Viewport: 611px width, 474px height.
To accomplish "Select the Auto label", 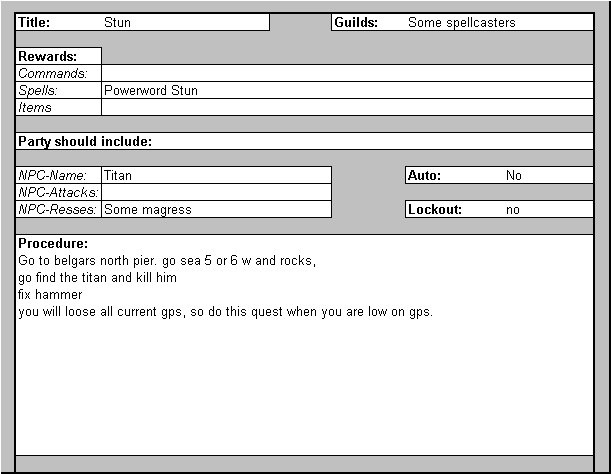I will coord(424,175).
